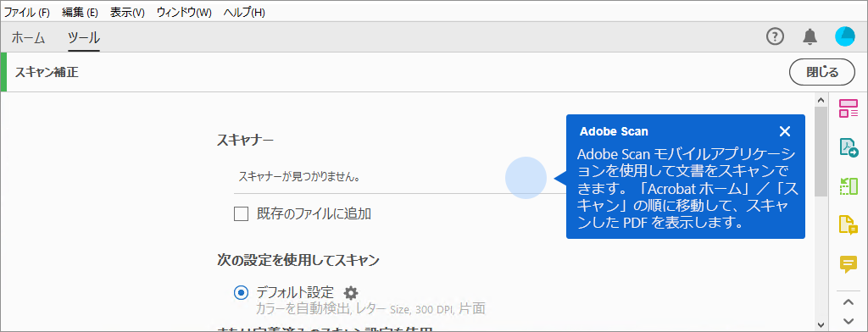Click the vertical scrollbar up arrow
The height and width of the screenshot is (332, 868).
pyautogui.click(x=821, y=100)
